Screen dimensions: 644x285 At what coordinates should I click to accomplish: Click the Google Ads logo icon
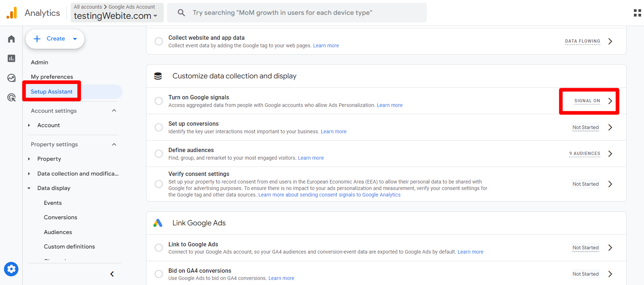[x=158, y=223]
